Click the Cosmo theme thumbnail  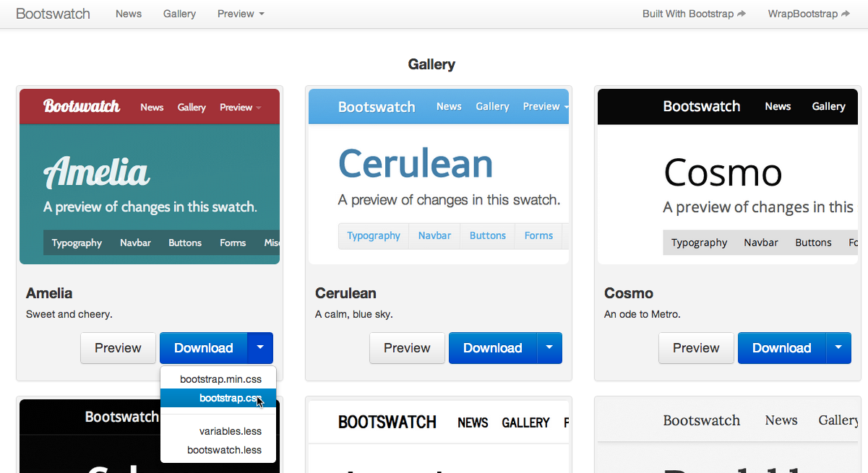[728, 176]
